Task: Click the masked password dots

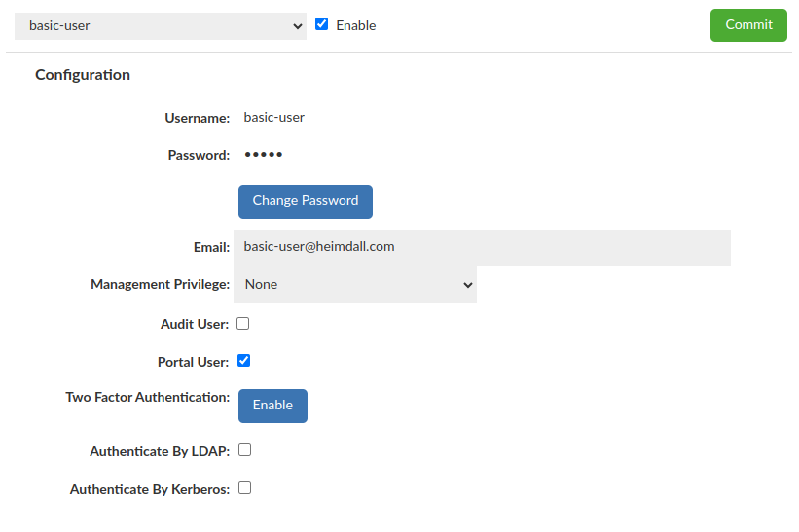Action: [263, 155]
